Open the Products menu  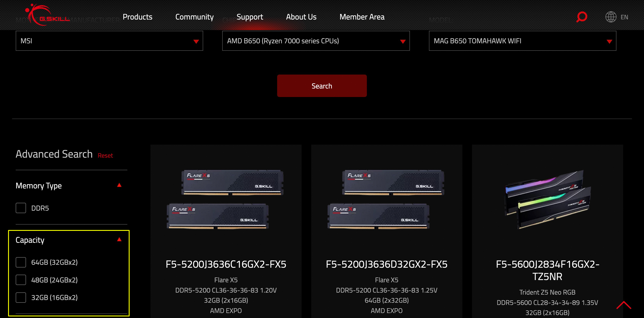pos(137,17)
